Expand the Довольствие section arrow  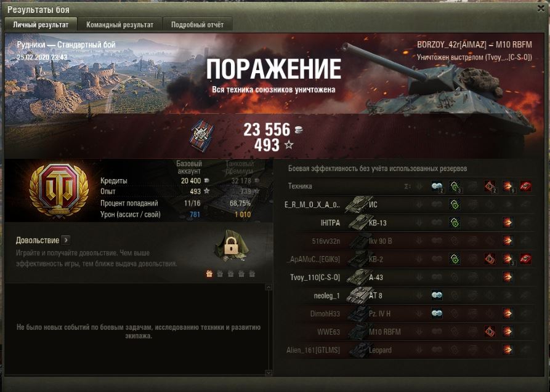coord(65,240)
